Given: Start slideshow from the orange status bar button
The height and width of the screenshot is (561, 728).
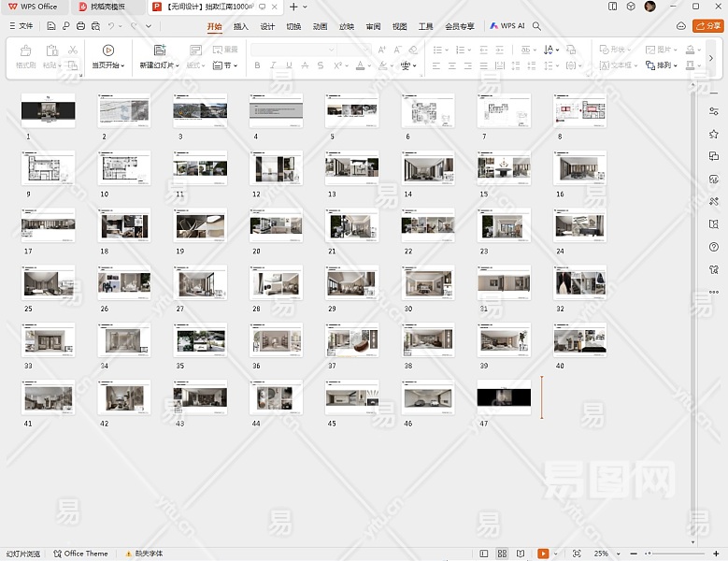Looking at the screenshot, I should coord(543,554).
